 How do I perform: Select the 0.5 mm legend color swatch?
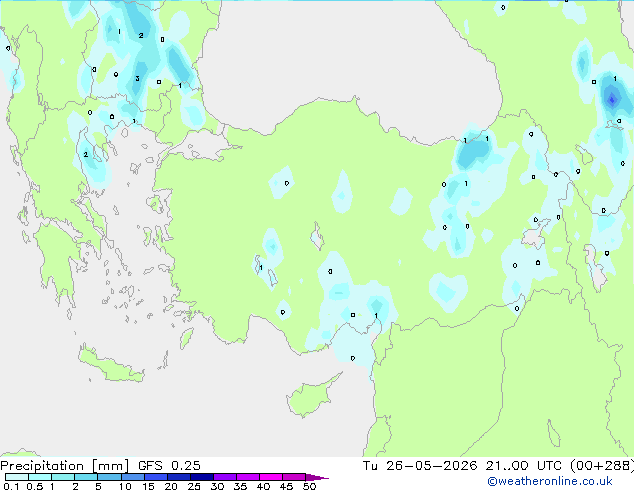(40, 477)
